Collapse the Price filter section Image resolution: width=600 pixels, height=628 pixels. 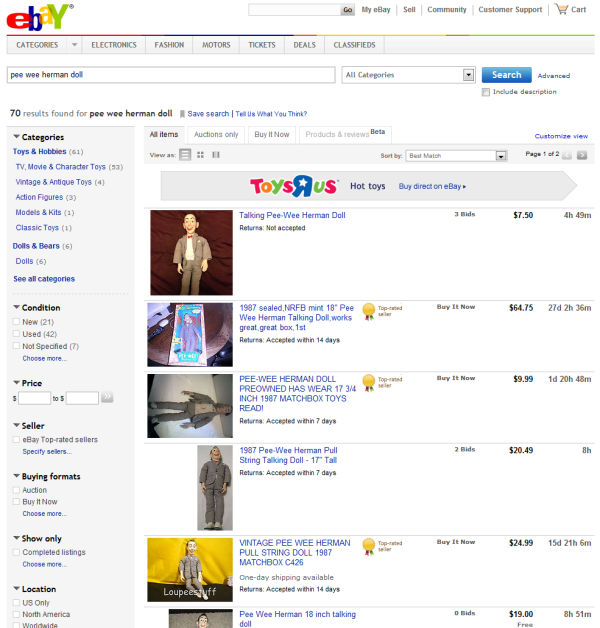pyautogui.click(x=16, y=382)
